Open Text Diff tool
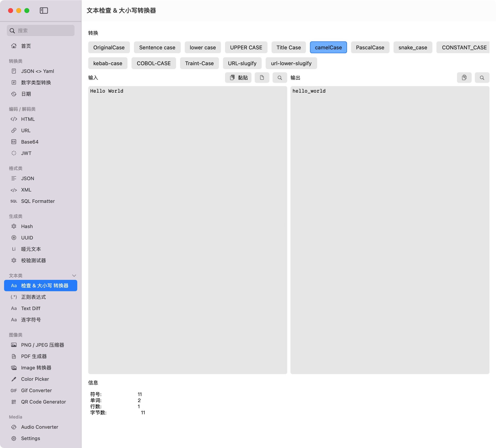The image size is (496, 448). pyautogui.click(x=41, y=308)
